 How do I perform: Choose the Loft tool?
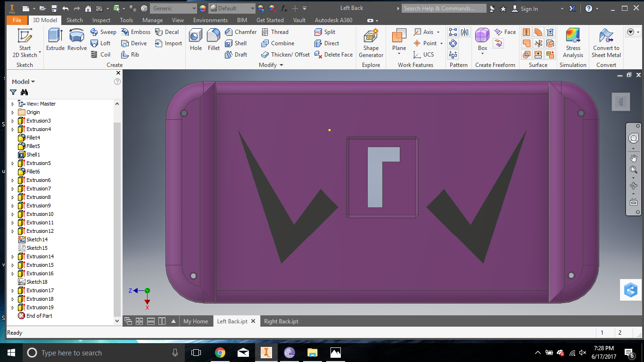coord(100,43)
